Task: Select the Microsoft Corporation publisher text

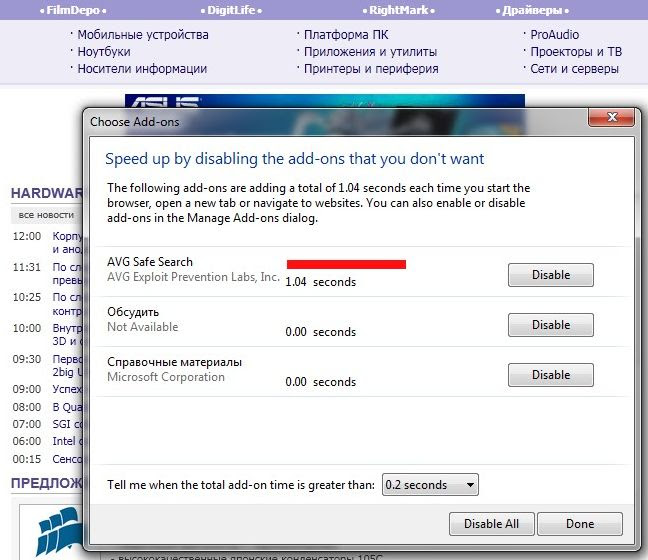Action: click(166, 377)
